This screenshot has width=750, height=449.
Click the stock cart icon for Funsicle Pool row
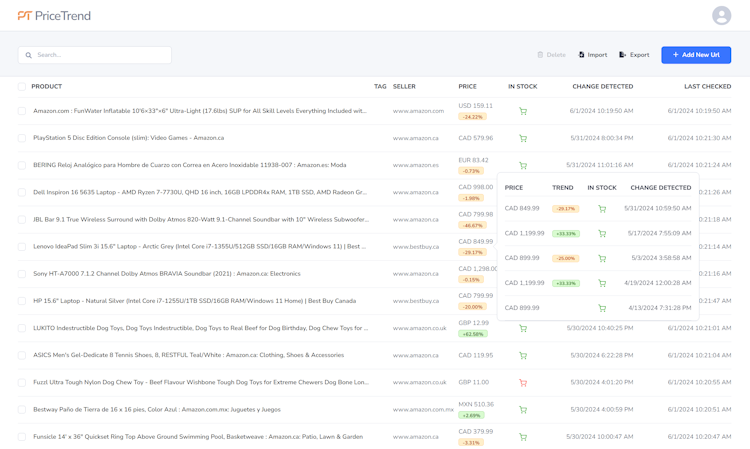click(x=523, y=437)
